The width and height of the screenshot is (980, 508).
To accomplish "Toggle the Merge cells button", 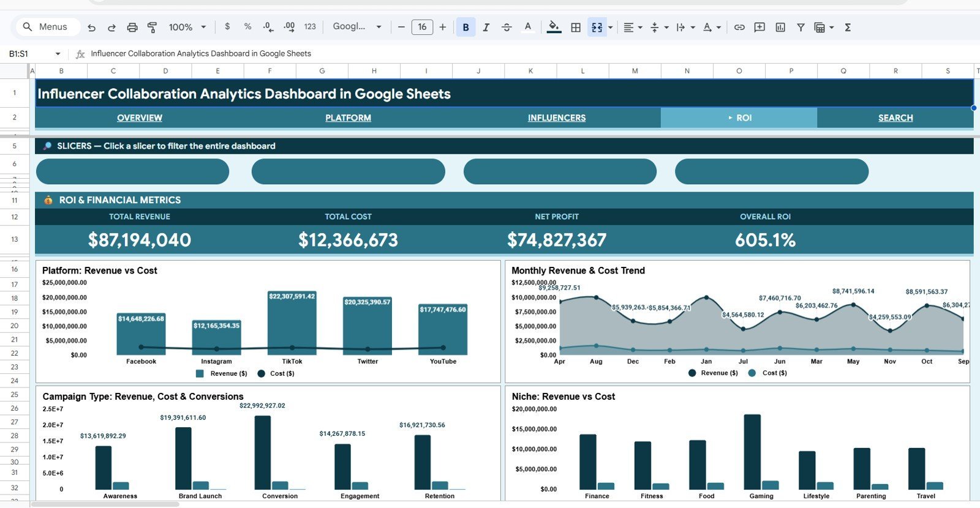I will [x=597, y=27].
